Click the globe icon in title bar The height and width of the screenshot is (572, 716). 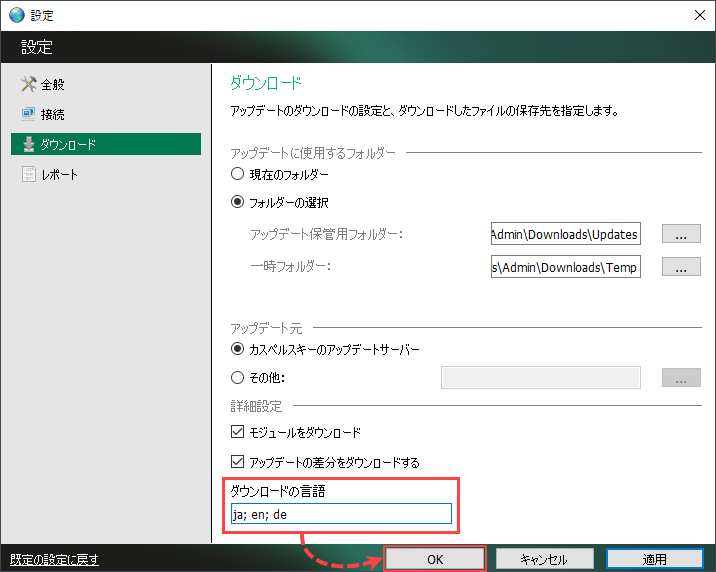click(17, 15)
